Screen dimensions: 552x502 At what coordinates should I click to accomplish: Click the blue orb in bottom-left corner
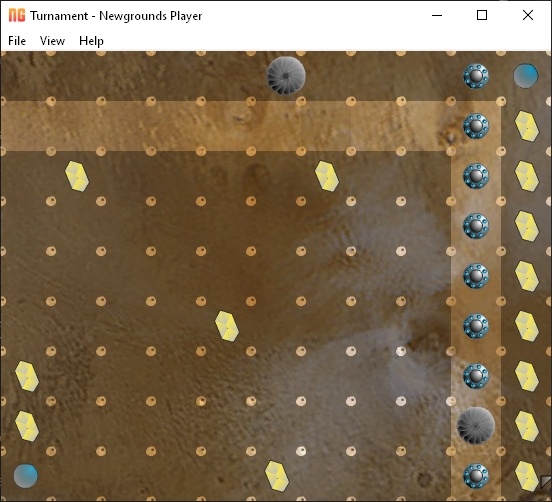coord(26,476)
